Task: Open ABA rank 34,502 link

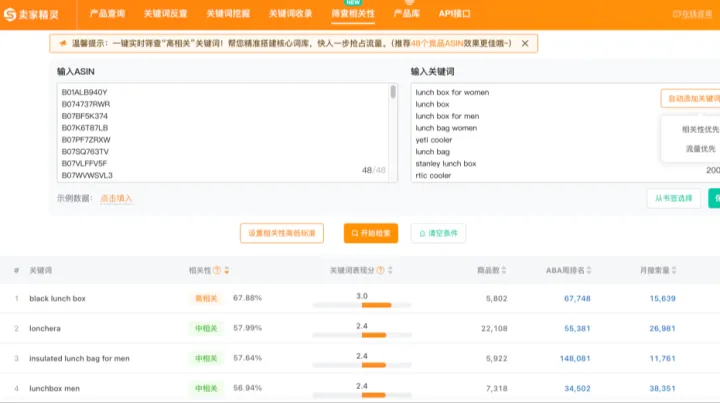Action: pyautogui.click(x=577, y=388)
